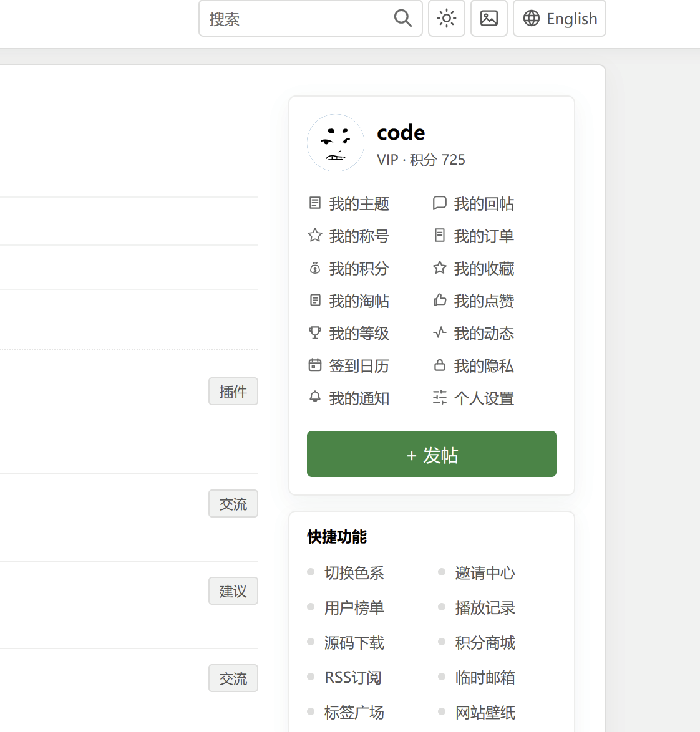
Task: Click the 我的收藏 star icon
Action: click(x=439, y=267)
